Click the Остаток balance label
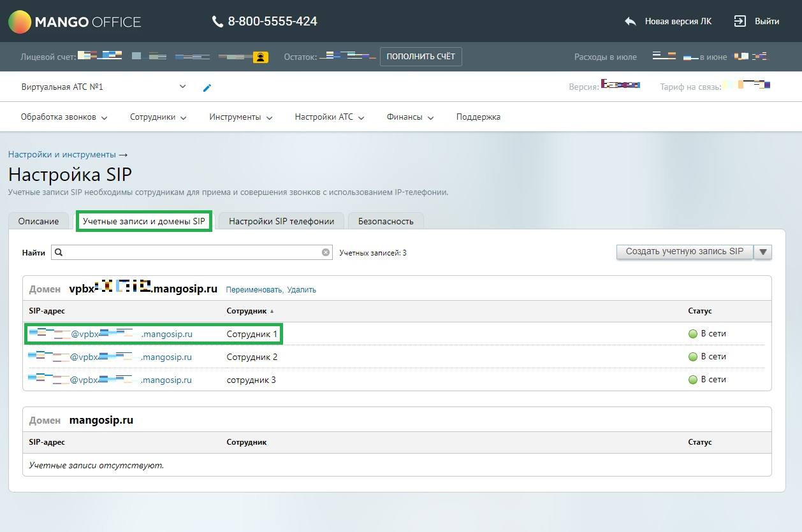This screenshot has width=802, height=532. point(300,57)
